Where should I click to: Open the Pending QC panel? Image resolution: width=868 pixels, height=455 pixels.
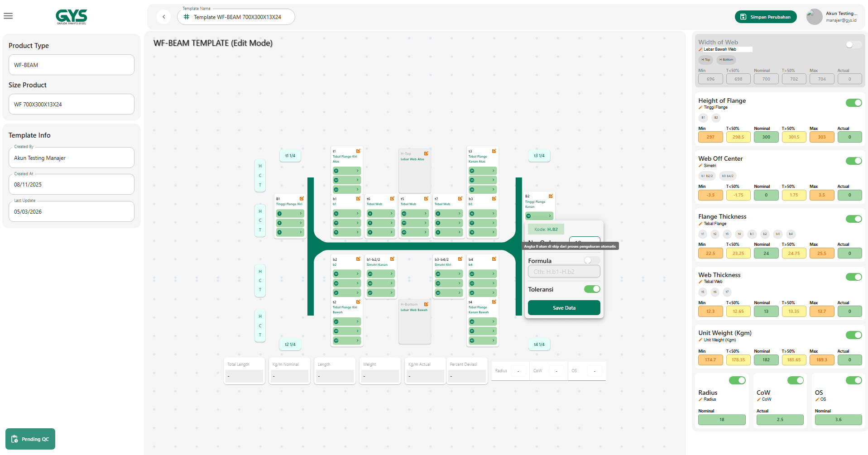[30, 439]
